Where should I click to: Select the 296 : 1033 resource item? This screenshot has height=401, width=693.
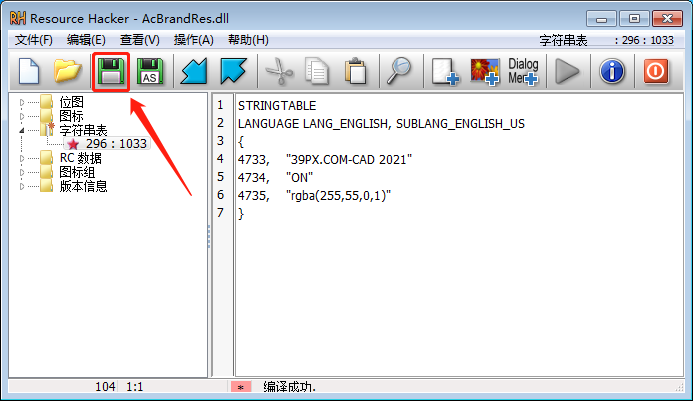pyautogui.click(x=116, y=144)
